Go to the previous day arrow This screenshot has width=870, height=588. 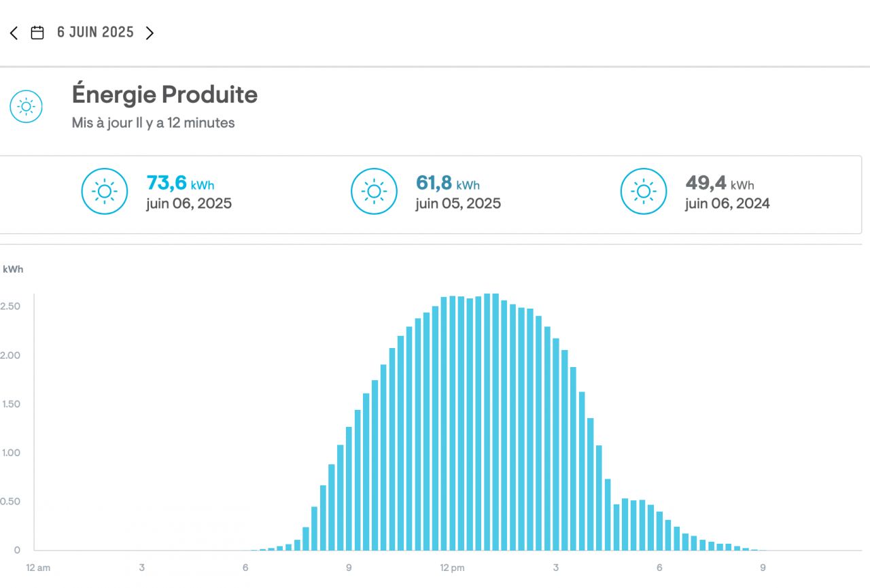(14, 33)
